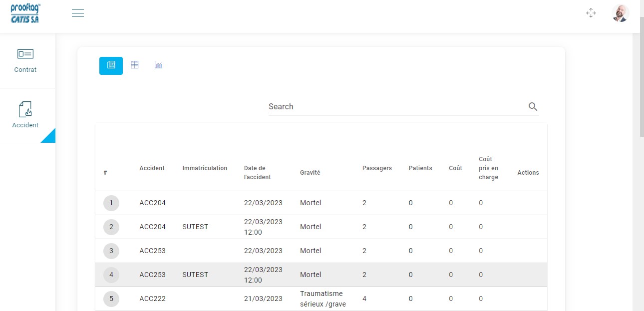Select row 1 number badge

[x=111, y=203]
